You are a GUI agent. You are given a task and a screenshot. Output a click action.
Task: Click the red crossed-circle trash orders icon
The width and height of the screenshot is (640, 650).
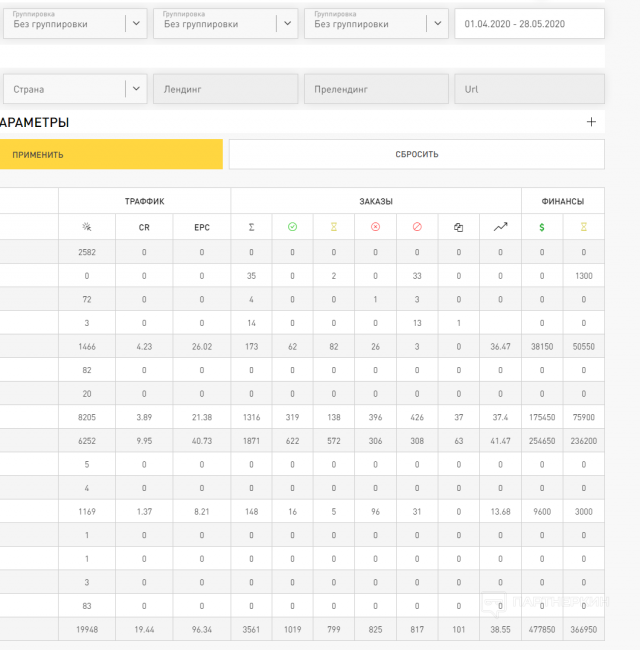tap(417, 227)
